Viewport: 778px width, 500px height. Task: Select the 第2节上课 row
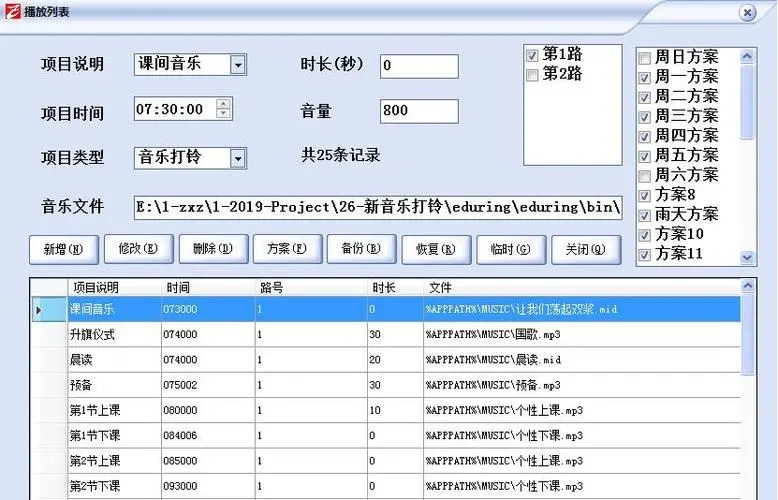(387, 461)
